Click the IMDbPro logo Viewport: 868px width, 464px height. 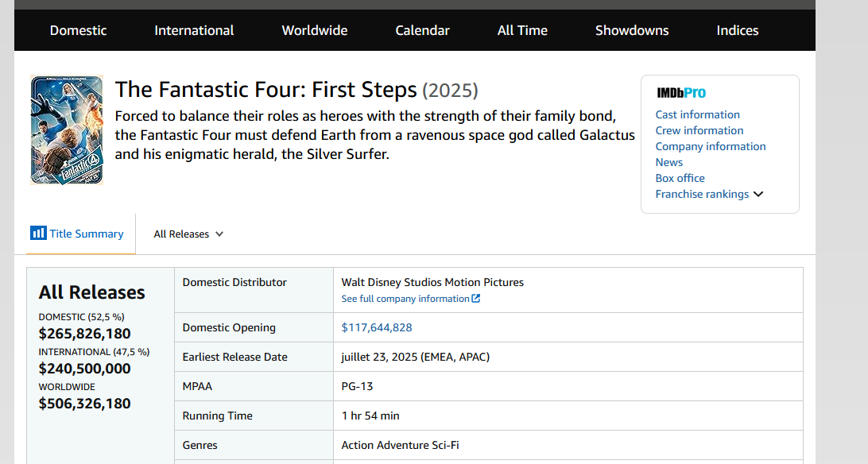coord(681,93)
